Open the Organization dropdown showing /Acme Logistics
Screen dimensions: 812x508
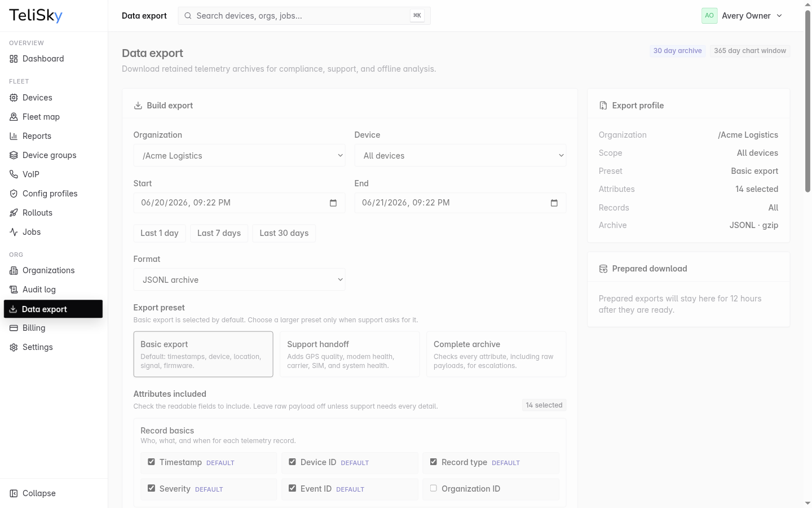point(239,156)
